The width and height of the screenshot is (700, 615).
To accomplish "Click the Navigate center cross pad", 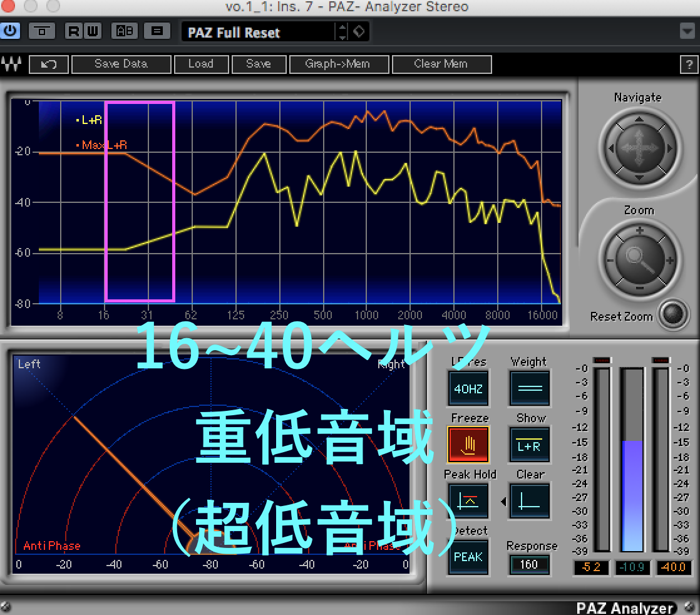I will click(x=640, y=148).
